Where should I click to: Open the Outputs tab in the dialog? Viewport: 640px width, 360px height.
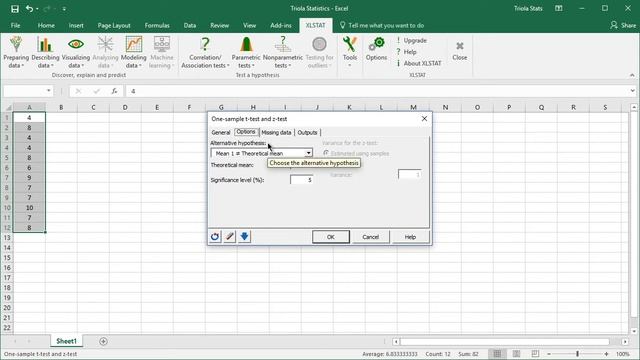pyautogui.click(x=307, y=132)
